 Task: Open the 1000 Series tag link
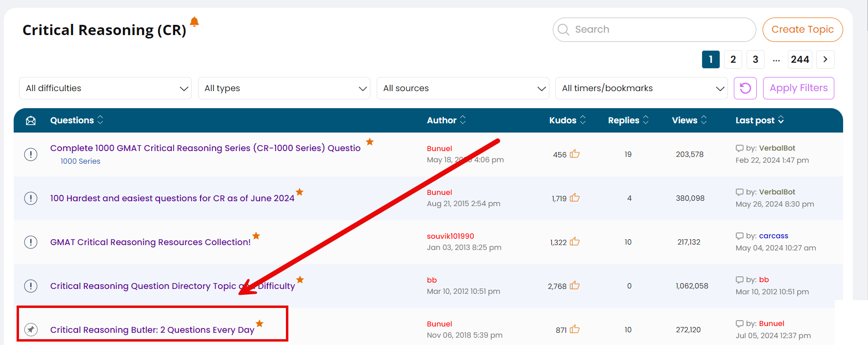coord(81,161)
